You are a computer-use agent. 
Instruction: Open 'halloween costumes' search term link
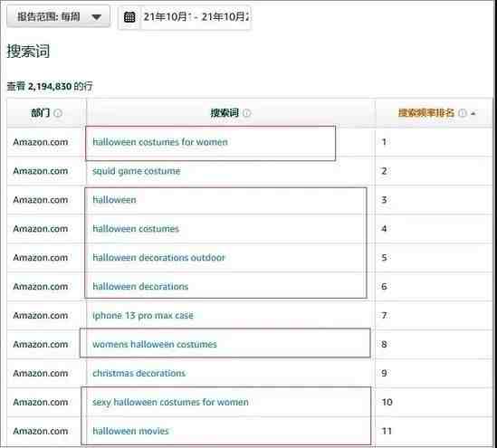(136, 229)
